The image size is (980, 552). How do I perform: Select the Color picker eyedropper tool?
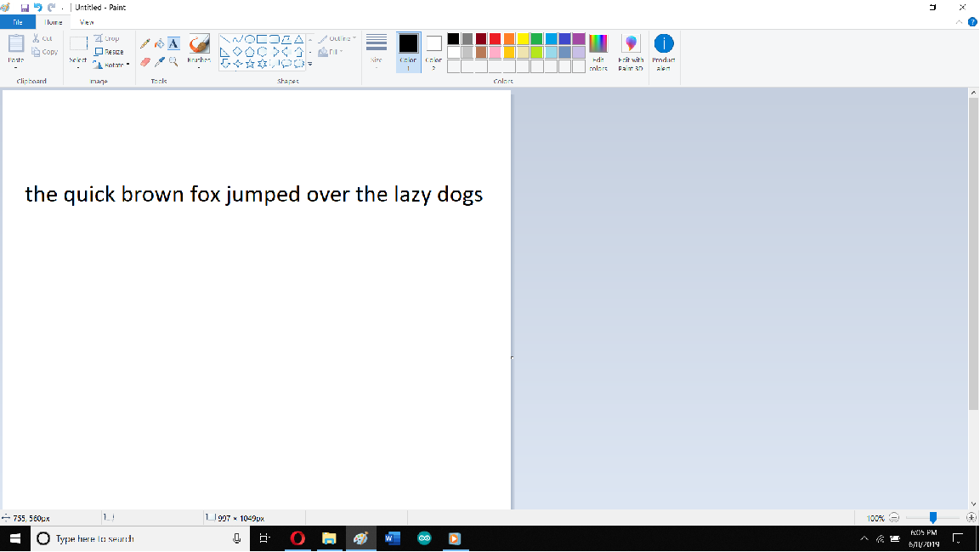pos(160,62)
